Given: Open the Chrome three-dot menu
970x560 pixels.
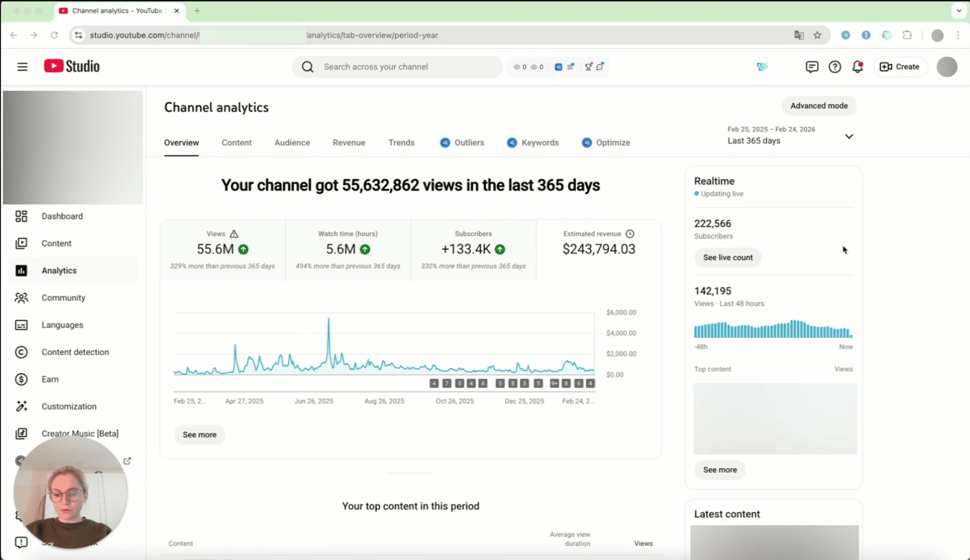Looking at the screenshot, I should point(958,35).
